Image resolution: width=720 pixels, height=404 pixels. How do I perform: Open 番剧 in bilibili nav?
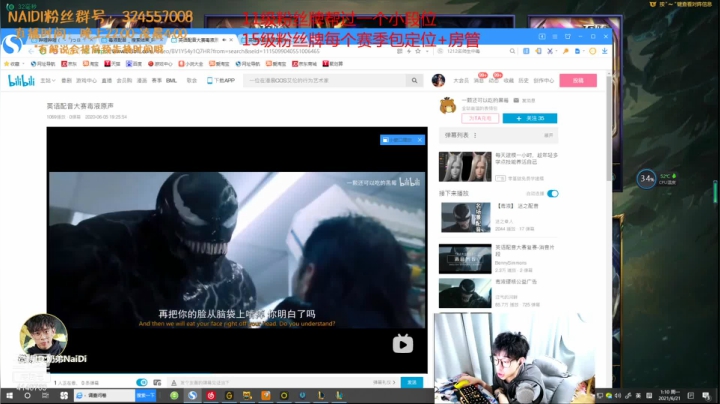[67, 80]
